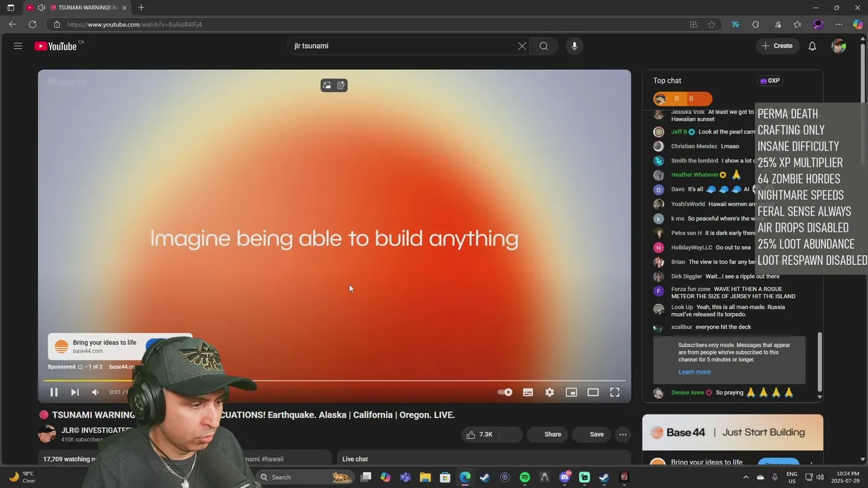Open Microsoft Store from taskbar
Image resolution: width=868 pixels, height=488 pixels.
pos(445,477)
